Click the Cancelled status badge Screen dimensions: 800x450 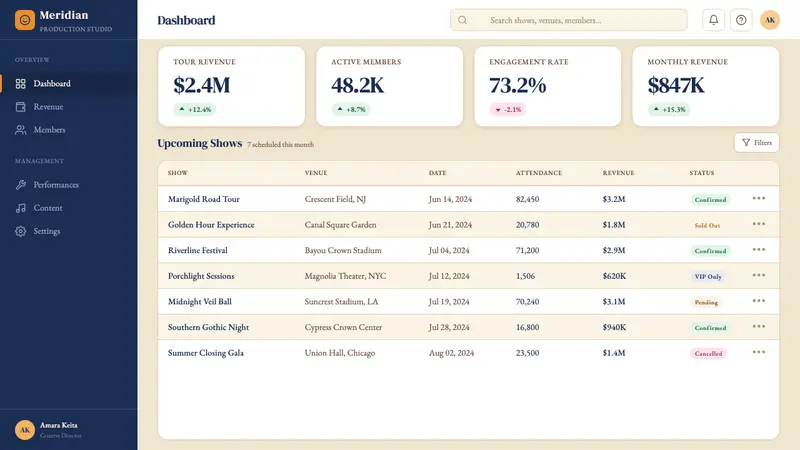[x=708, y=353]
